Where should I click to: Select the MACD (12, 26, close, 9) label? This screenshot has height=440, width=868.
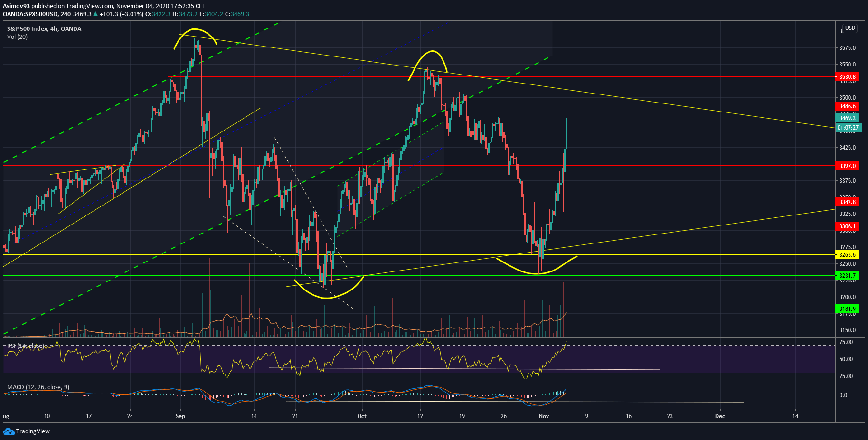(x=38, y=387)
